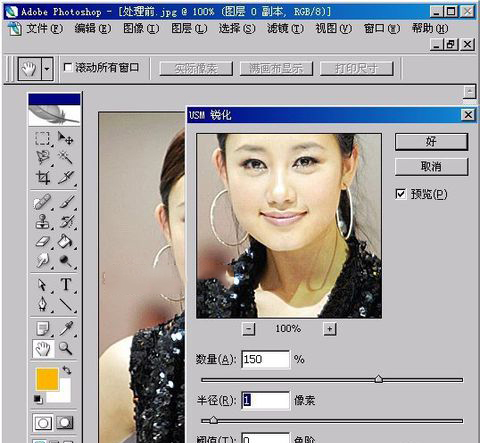Image resolution: width=480 pixels, height=443 pixels.
Task: Enable the 滚动所有窗口 checkbox
Action: [x=68, y=67]
